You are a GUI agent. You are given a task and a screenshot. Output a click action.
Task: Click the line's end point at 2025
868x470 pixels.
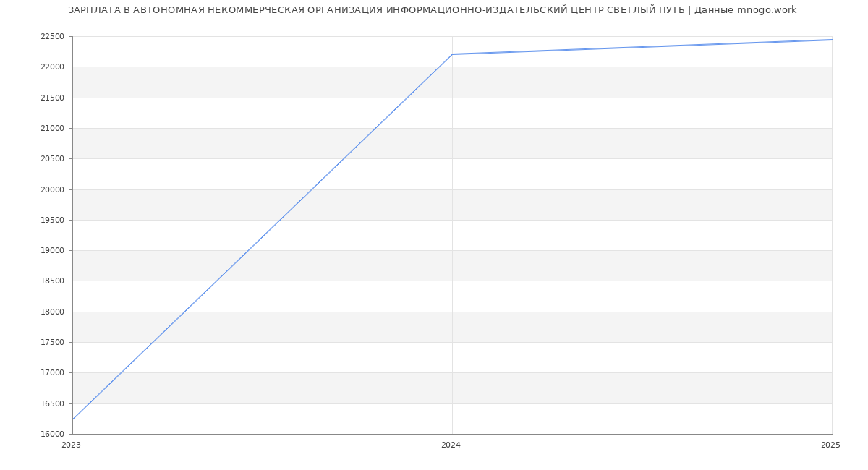(831, 40)
